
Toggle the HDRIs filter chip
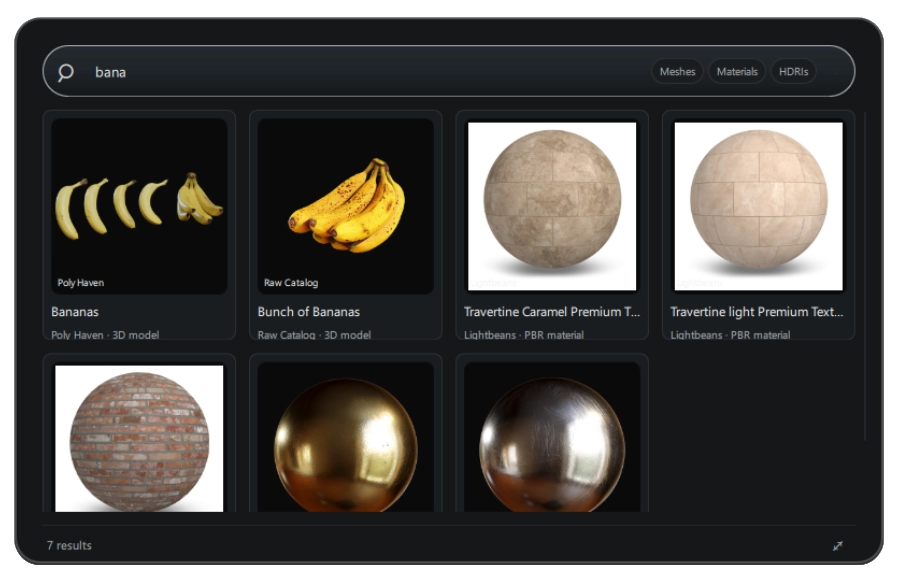click(793, 72)
